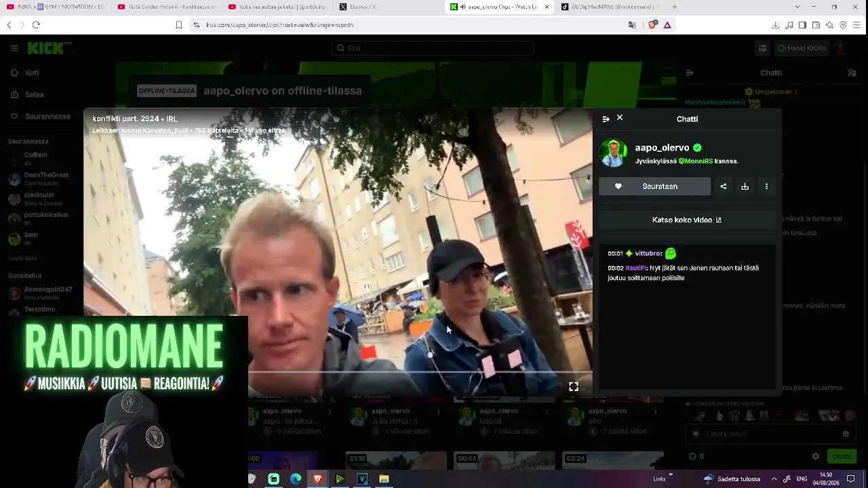The width and height of the screenshot is (868, 488).
Task: Open the Brave main menu
Action: coord(856,25)
